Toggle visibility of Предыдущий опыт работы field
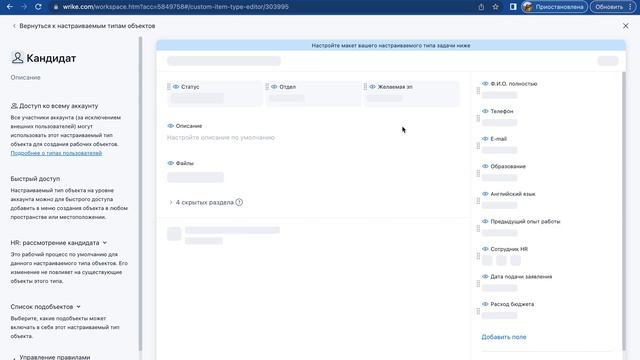 pos(485,221)
